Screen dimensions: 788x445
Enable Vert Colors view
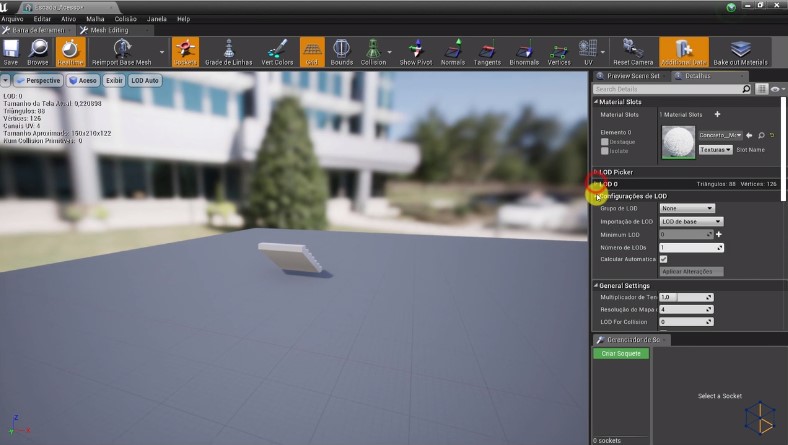277,52
